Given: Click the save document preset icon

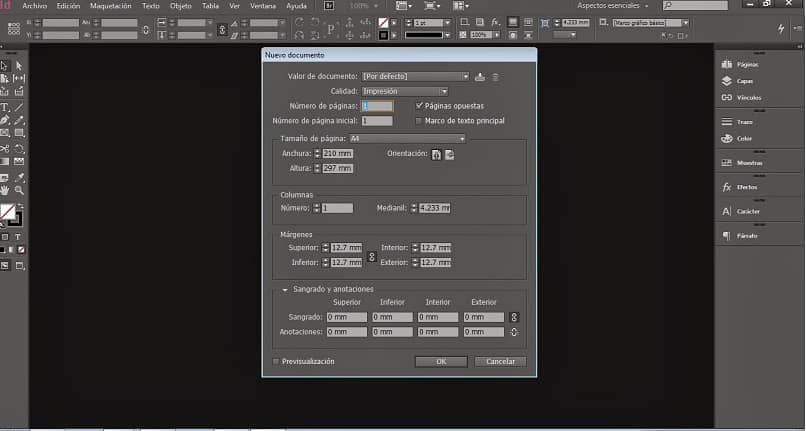Looking at the screenshot, I should pos(480,77).
